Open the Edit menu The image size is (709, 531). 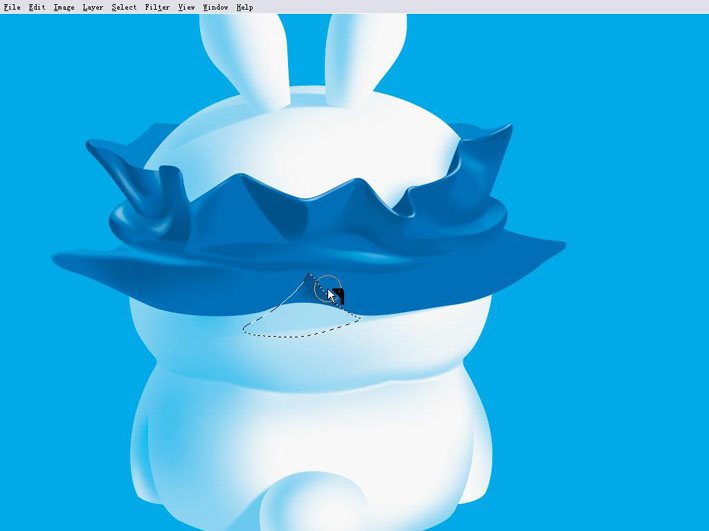point(37,7)
